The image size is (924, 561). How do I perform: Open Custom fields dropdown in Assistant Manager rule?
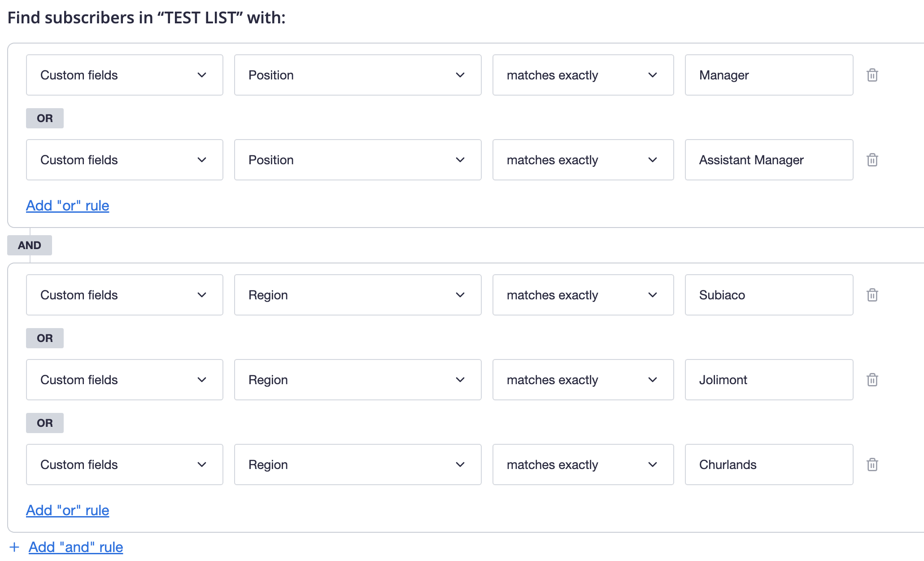tap(124, 160)
